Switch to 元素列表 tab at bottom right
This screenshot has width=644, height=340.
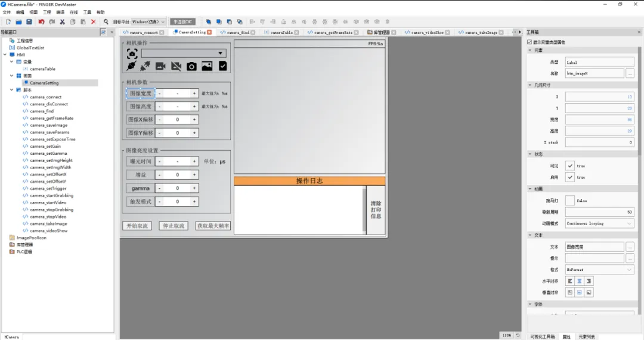tap(587, 336)
